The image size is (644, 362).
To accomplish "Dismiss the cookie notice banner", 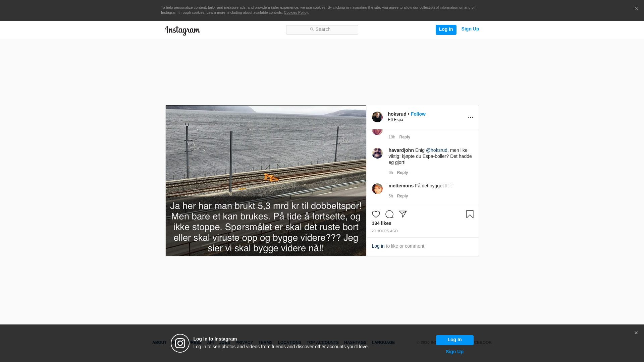I will tap(636, 9).
